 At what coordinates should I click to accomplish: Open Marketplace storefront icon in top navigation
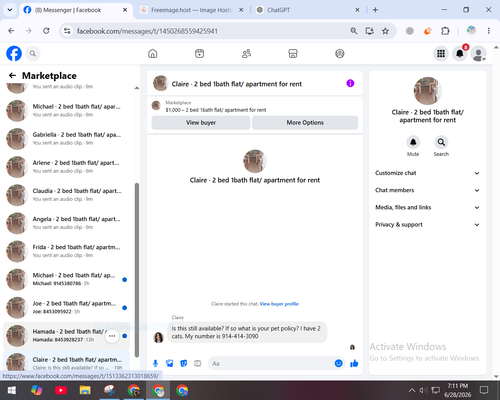[x=293, y=53]
